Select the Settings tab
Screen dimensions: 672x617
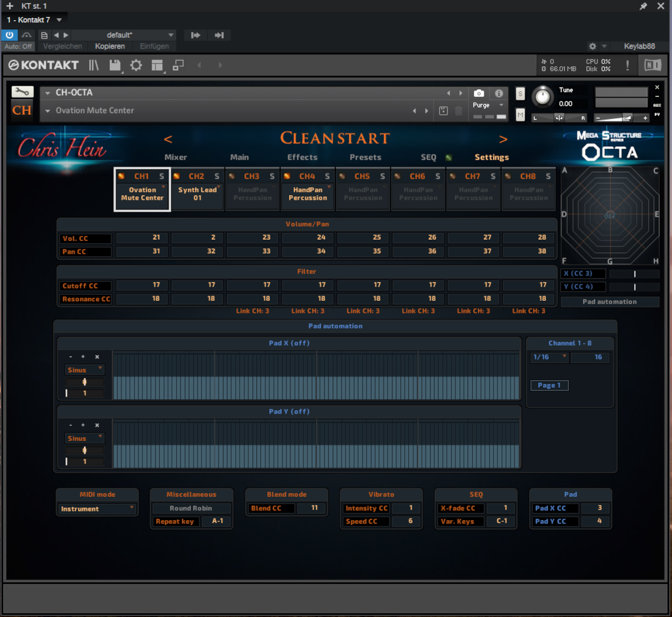click(x=492, y=157)
